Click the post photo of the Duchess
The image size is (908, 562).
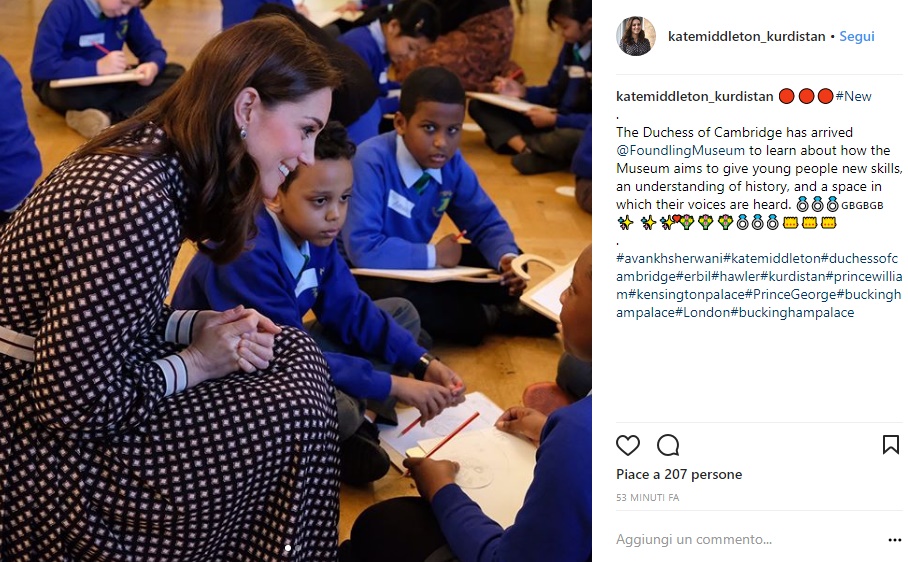click(296, 281)
